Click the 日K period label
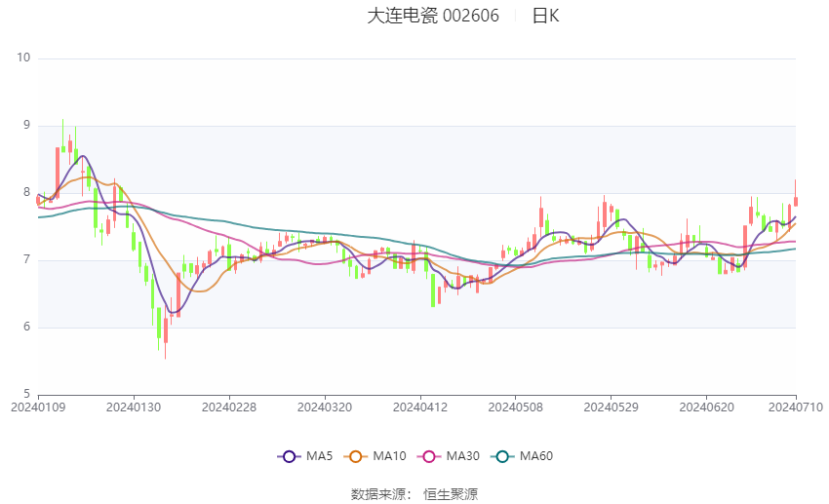This screenshot has width=829, height=504. (x=545, y=16)
